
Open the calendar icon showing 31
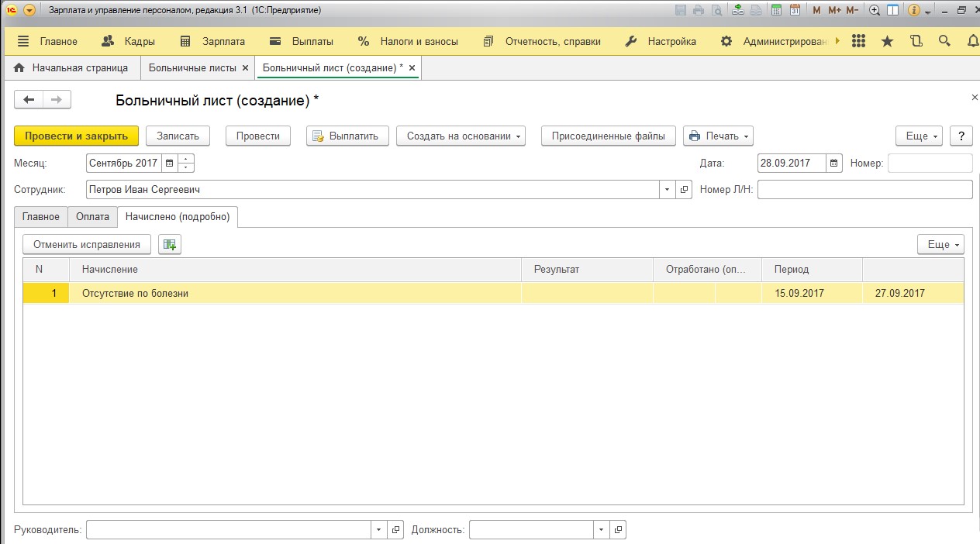795,10
